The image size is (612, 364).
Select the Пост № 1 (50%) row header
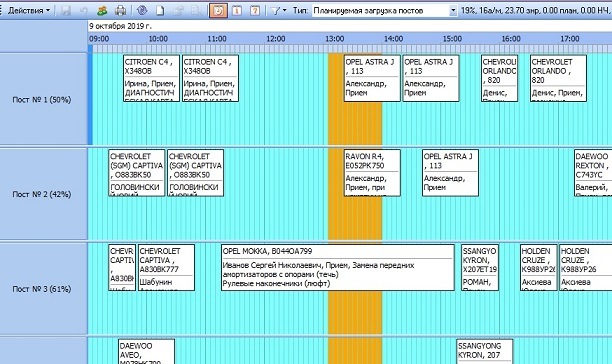(43, 99)
